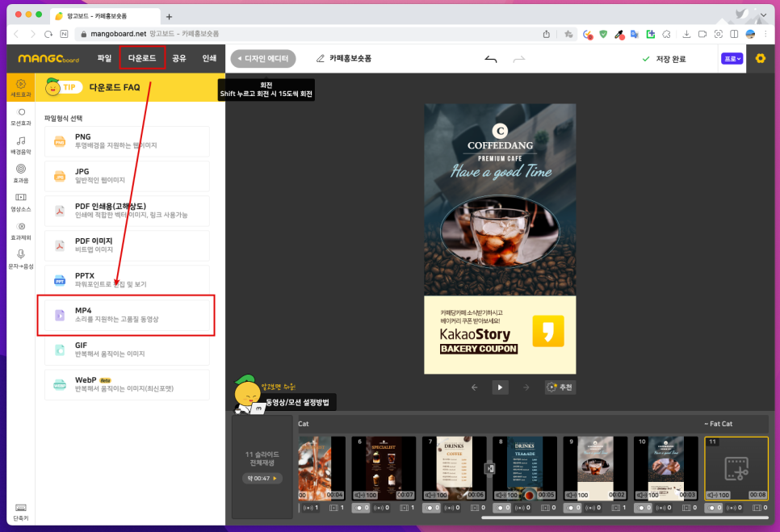Select the 망고보드 browser tab
780x532 pixels.
point(103,16)
